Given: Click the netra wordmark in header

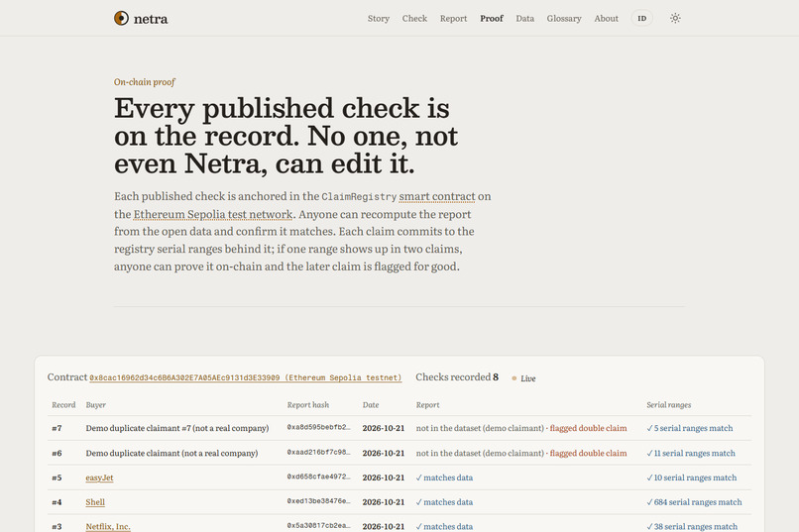Looking at the screenshot, I should coord(151,19).
